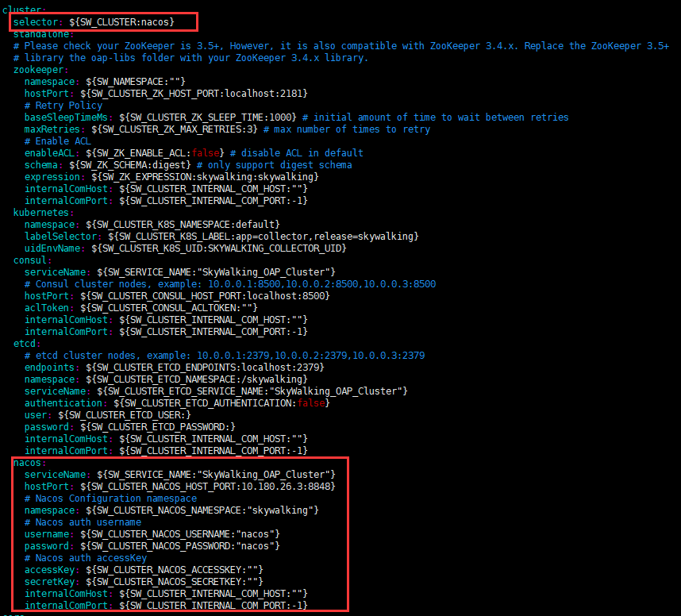Click the labelSelector line

tap(221, 237)
